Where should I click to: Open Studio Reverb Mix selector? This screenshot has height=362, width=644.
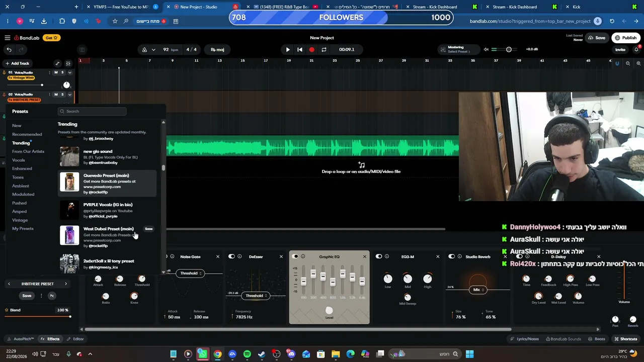pyautogui.click(x=477, y=290)
